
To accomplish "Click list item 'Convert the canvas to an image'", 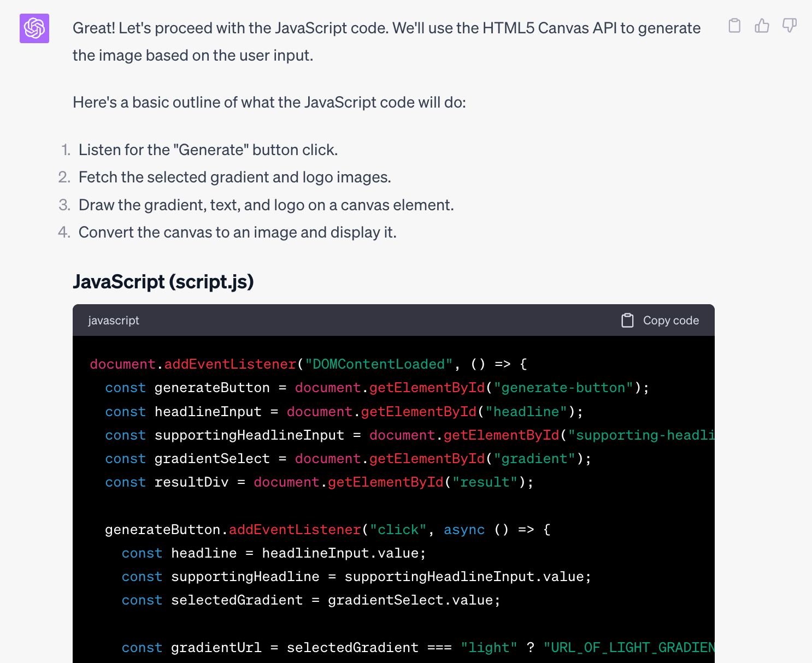I will (x=238, y=232).
